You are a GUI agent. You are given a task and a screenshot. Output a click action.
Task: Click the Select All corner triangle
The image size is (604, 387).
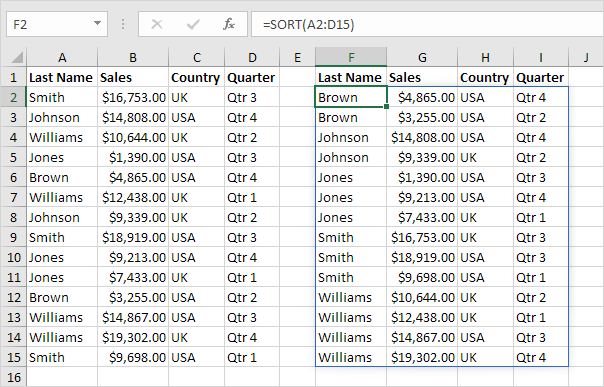click(x=17, y=58)
